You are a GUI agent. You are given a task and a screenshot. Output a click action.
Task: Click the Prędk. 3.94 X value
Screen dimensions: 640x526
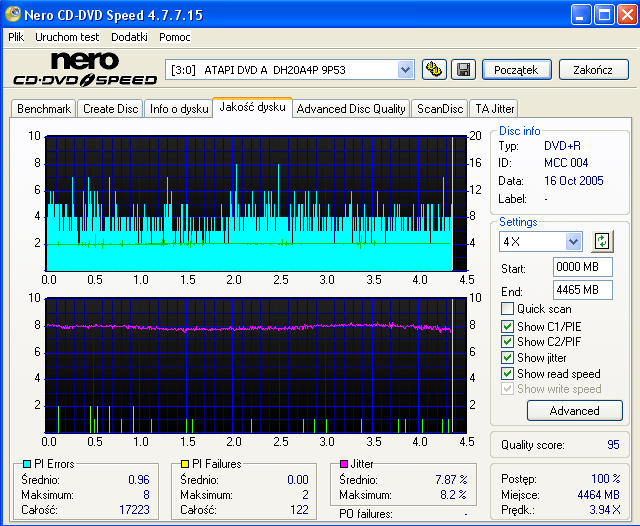[x=605, y=510]
